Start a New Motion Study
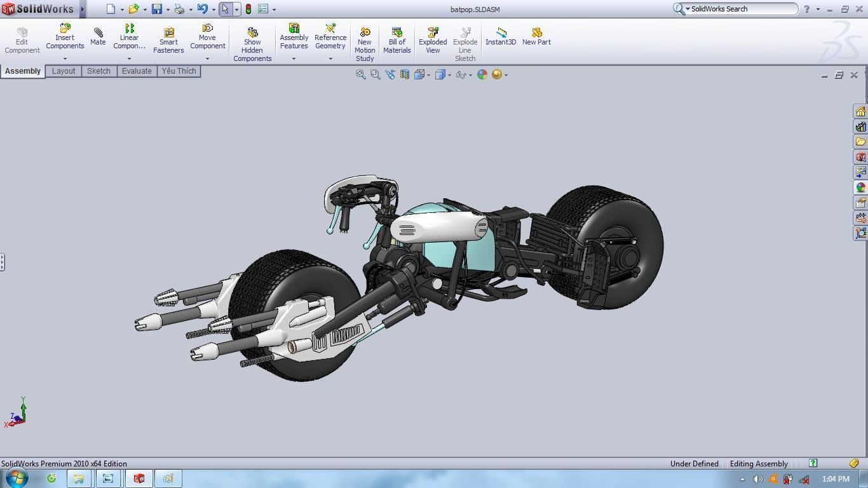Screen dimensions: 868x488 [365, 44]
